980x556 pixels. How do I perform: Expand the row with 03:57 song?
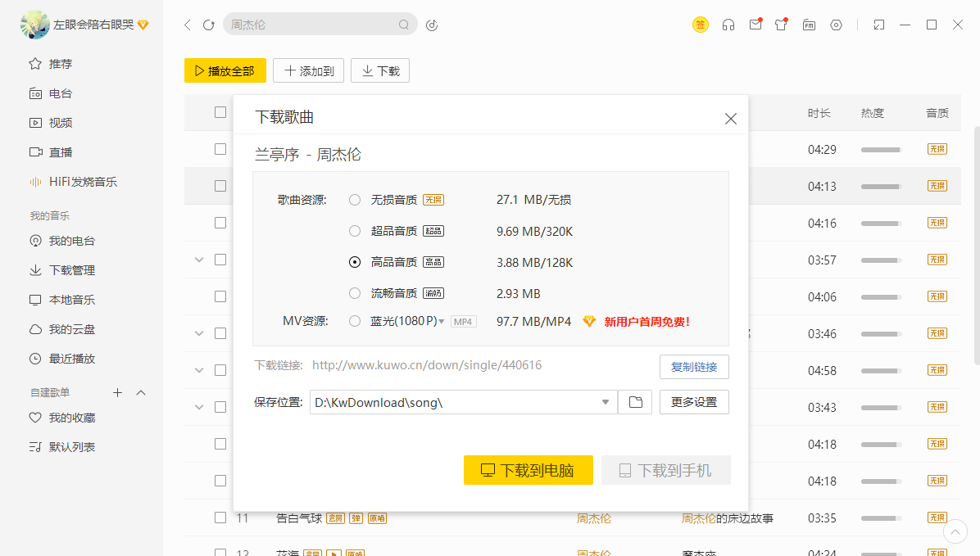click(199, 260)
